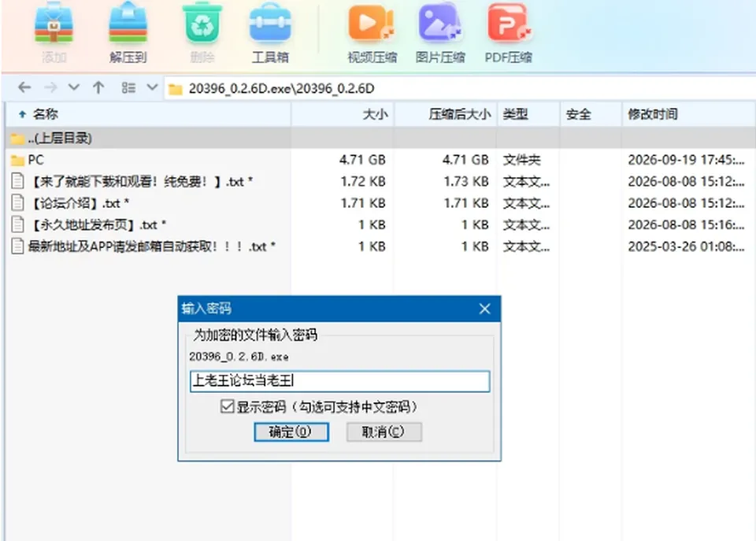The image size is (756, 541).
Task: Select 【来了就能下载和观看!纯免费!】.txt file
Action: coord(380,181)
